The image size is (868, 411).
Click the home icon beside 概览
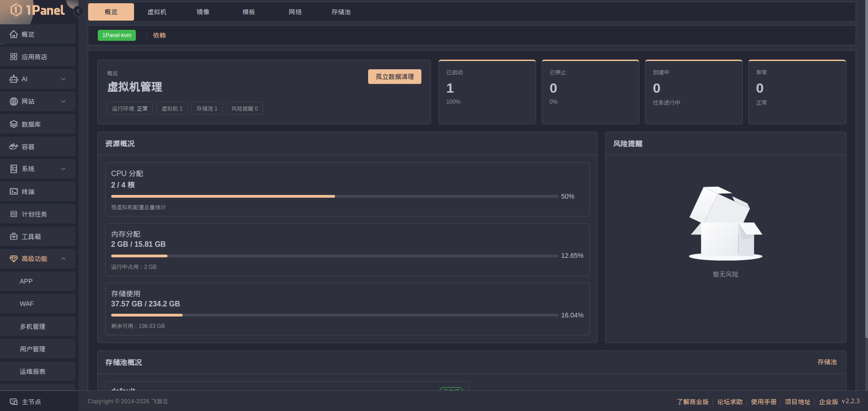coord(14,34)
